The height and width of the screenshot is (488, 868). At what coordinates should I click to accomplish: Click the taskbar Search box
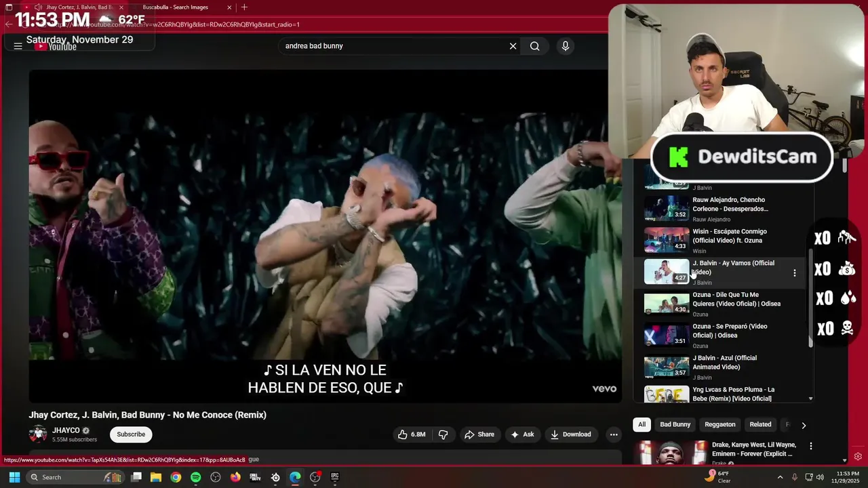(75, 477)
